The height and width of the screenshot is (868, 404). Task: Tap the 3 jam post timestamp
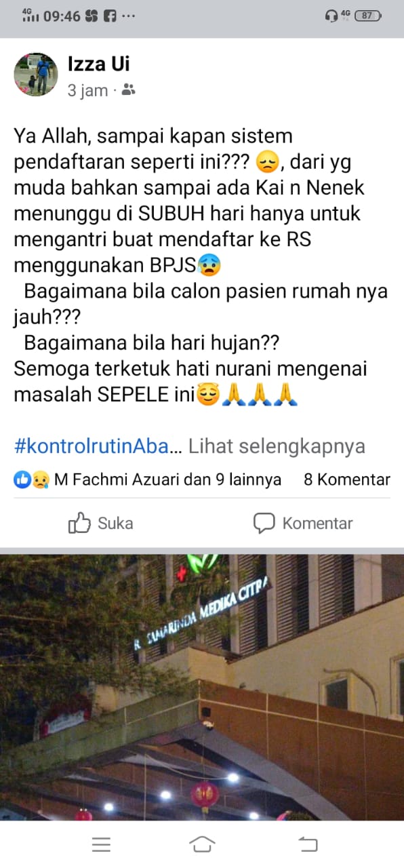pyautogui.click(x=87, y=90)
